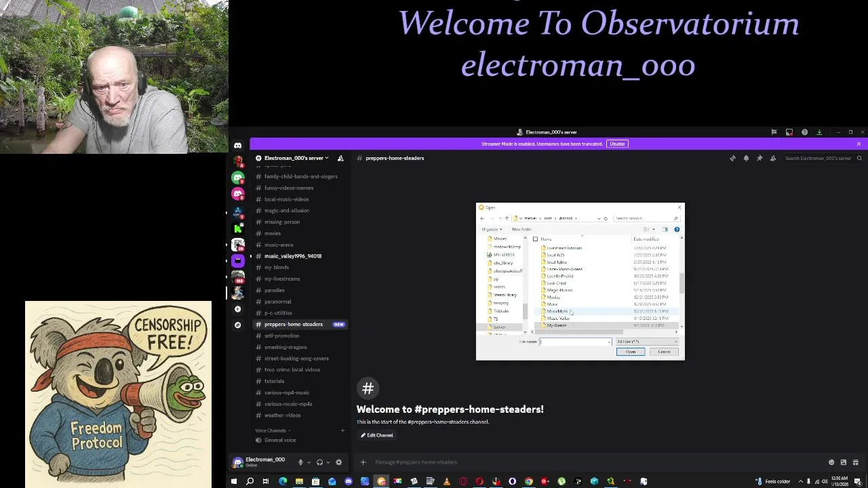Sort by the Date modified column header

646,239
